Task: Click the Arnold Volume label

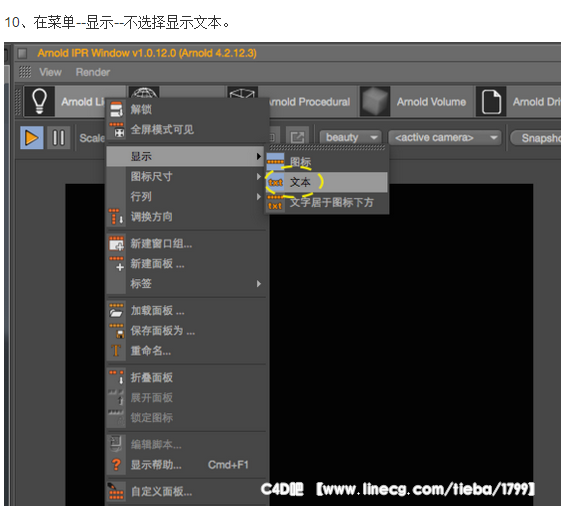Action: tap(431, 102)
